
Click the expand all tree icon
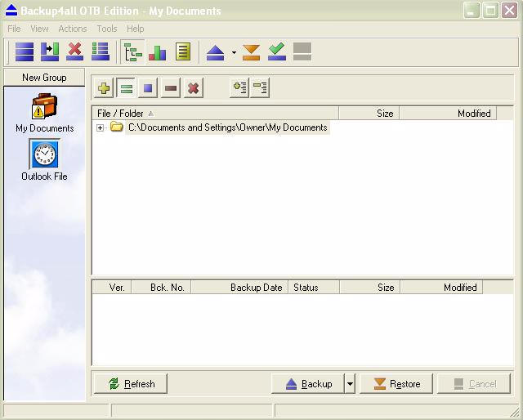pos(239,87)
